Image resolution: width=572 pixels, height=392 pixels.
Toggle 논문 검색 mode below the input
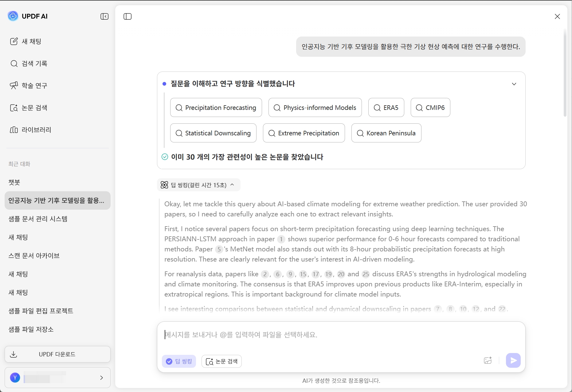(221, 361)
